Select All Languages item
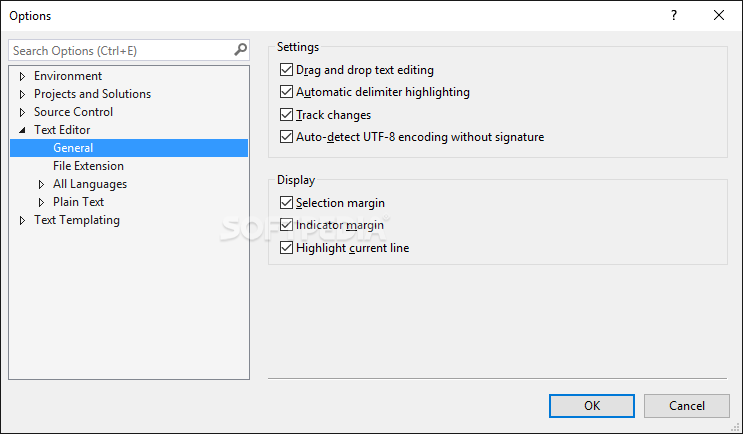Viewport: 743px width, 434px height. click(x=90, y=184)
